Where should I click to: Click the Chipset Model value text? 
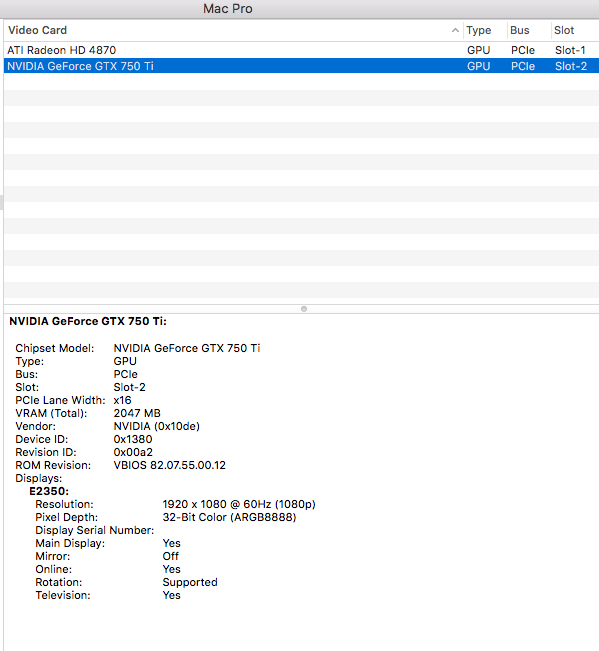click(187, 348)
